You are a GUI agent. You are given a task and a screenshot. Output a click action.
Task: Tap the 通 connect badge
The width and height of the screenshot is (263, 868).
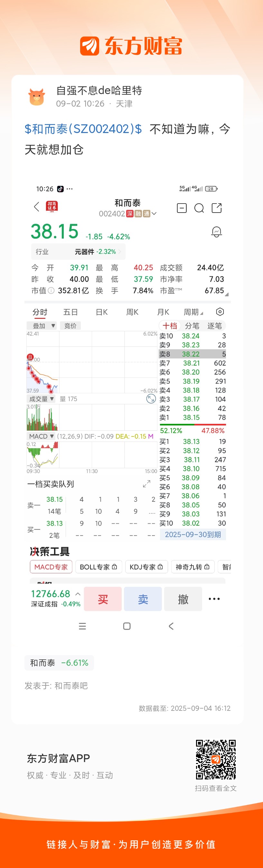pyautogui.click(x=146, y=214)
